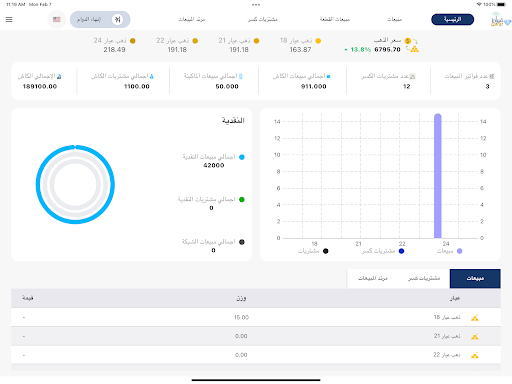Select the home (الرئيسية) button in navigation
The height and width of the screenshot is (384, 512).
[452, 19]
